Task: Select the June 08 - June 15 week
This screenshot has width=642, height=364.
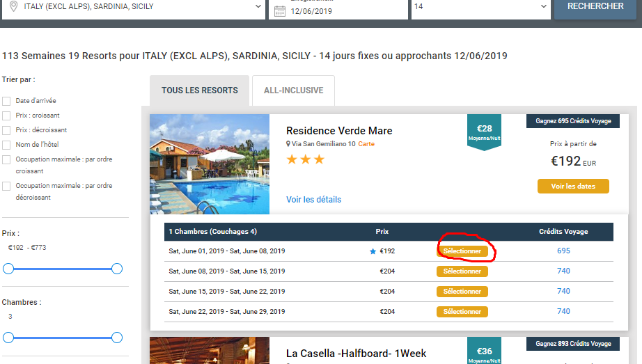Action: click(x=462, y=271)
